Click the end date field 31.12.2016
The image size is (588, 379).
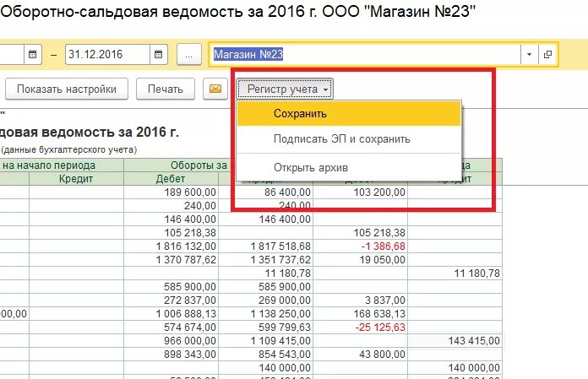pyautogui.click(x=107, y=54)
